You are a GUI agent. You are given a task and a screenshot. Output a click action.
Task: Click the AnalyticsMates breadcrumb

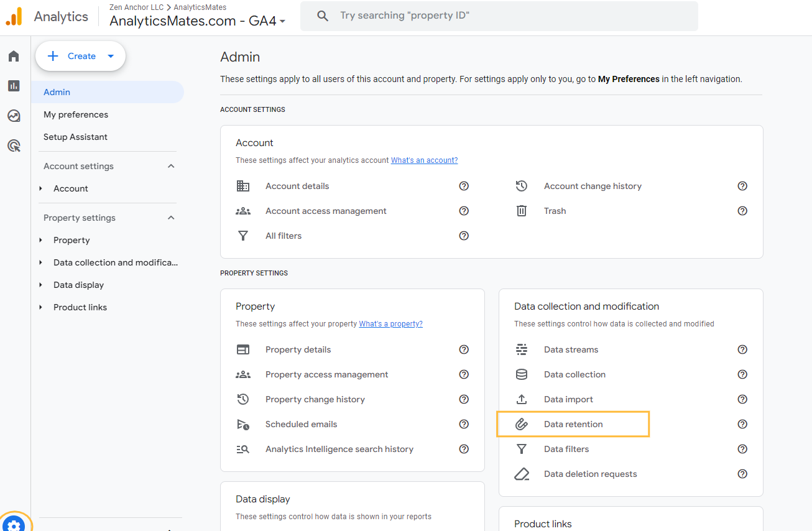coord(200,7)
